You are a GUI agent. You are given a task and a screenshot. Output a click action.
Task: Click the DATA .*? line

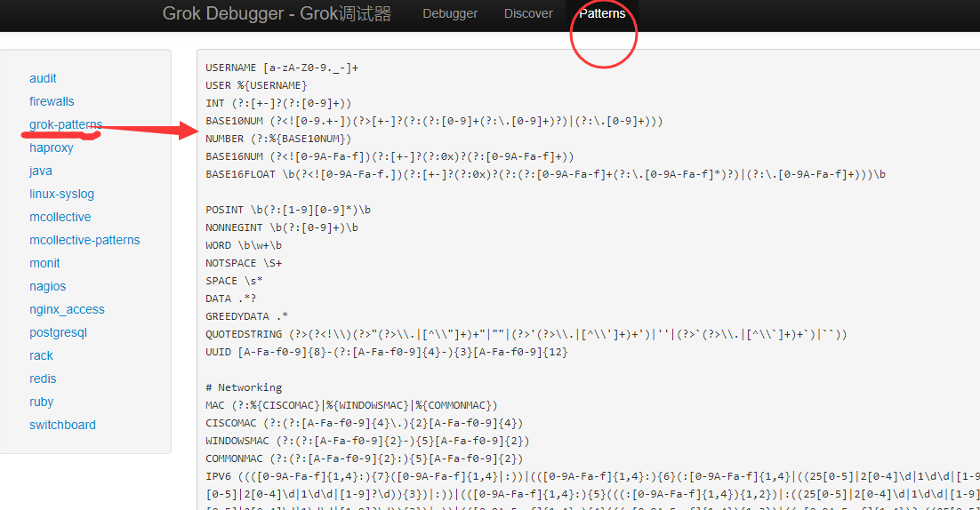click(230, 299)
